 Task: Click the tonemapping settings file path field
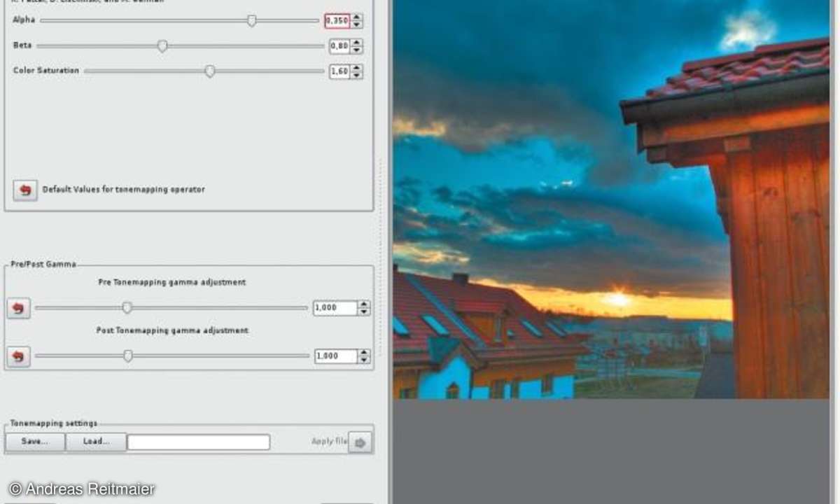tap(199, 442)
